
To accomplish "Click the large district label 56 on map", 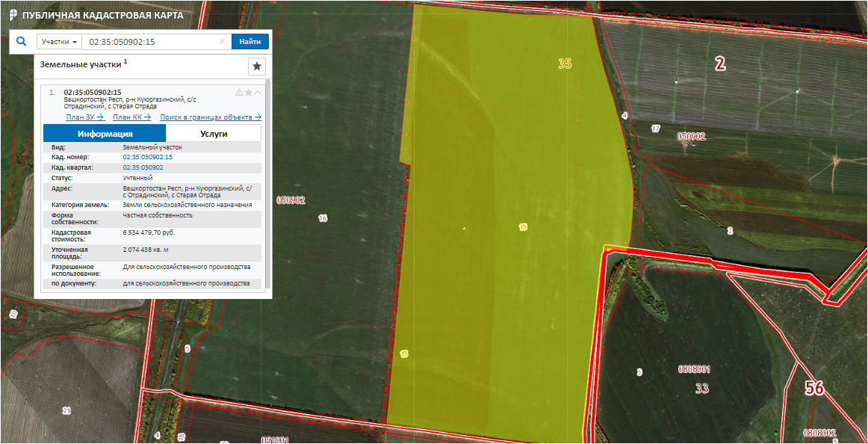I will click(x=814, y=389).
